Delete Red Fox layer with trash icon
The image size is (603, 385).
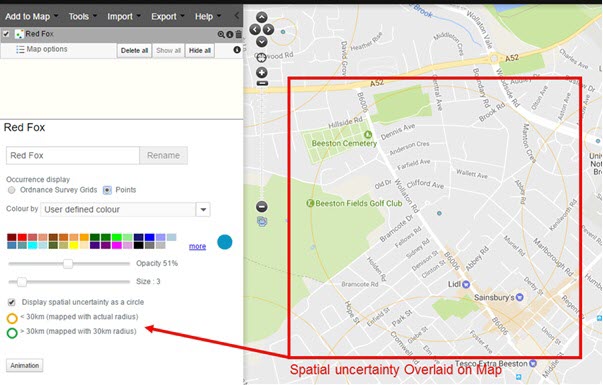point(238,34)
